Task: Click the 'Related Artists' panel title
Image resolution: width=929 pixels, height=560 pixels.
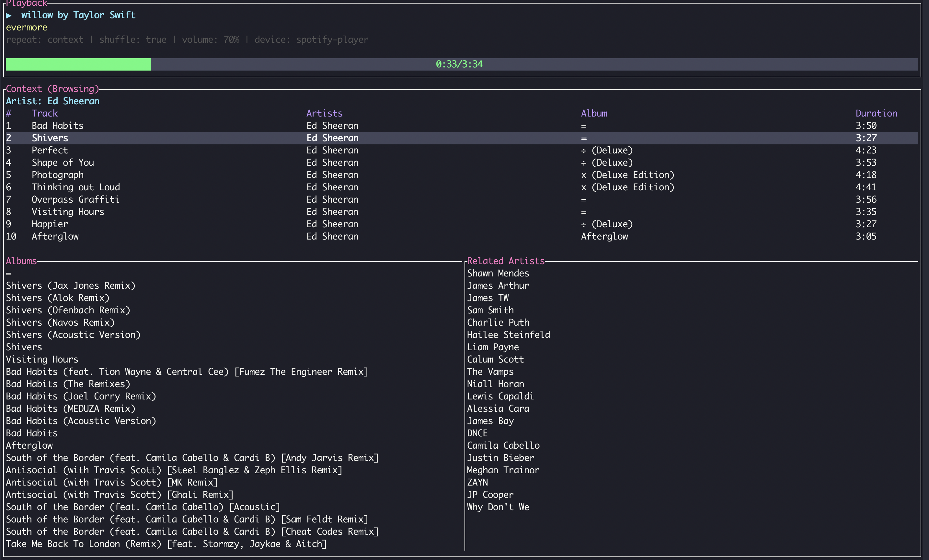Action: point(506,261)
